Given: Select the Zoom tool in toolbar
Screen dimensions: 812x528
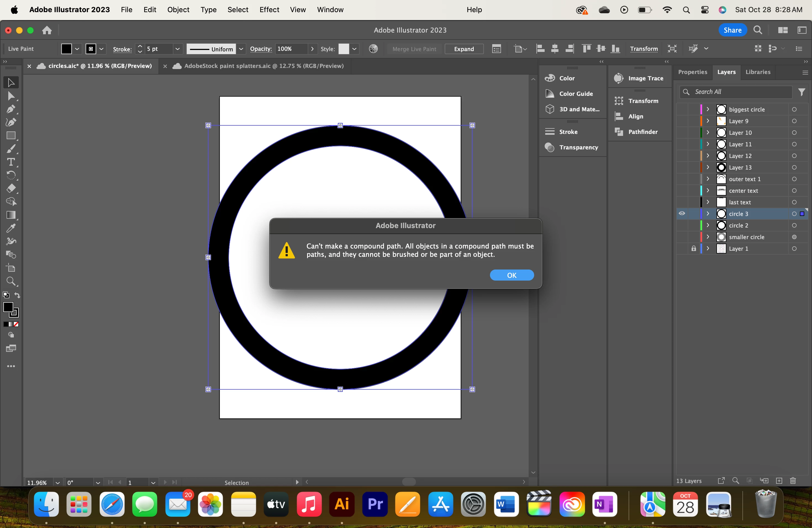Looking at the screenshot, I should tap(11, 281).
